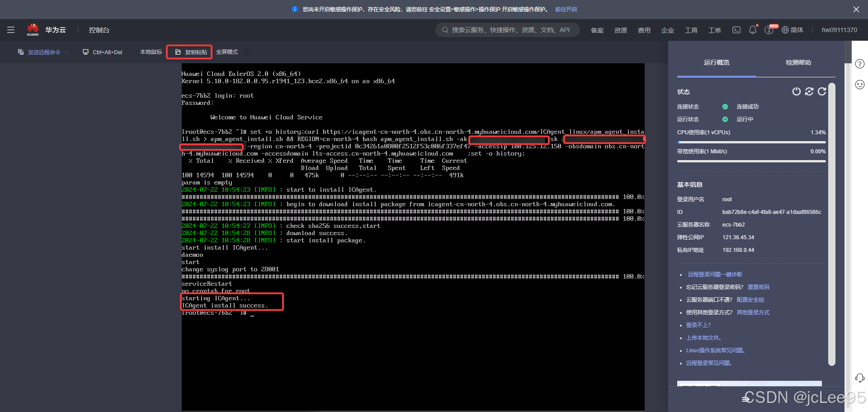Viewport: 868px width, 412px height.
Task: Open the help center icon marked NEW
Action: click(x=769, y=30)
